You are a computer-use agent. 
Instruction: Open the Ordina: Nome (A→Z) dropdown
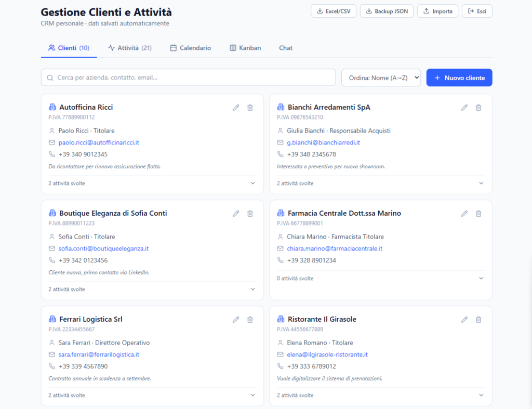[381, 78]
